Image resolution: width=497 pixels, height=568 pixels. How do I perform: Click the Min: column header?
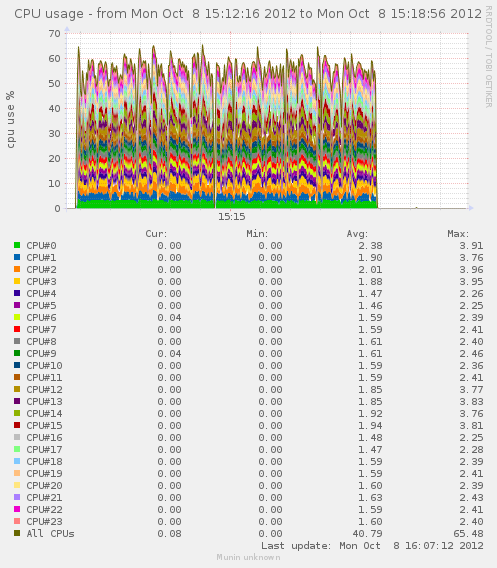point(257,234)
